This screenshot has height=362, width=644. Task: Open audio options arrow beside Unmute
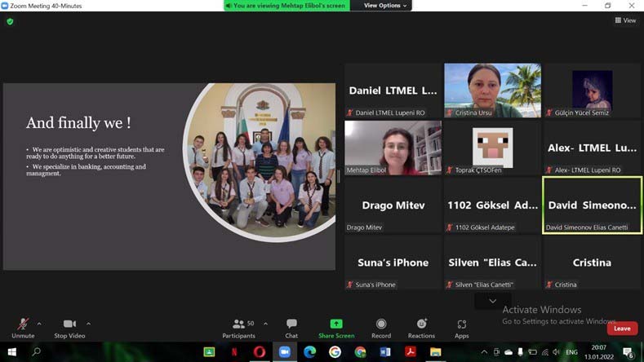pyautogui.click(x=39, y=324)
